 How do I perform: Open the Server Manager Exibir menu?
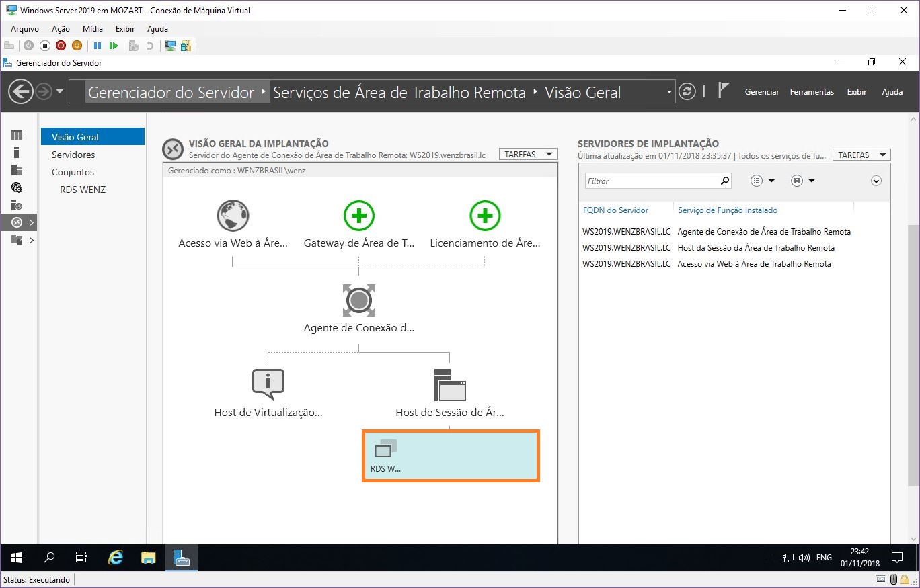point(857,92)
